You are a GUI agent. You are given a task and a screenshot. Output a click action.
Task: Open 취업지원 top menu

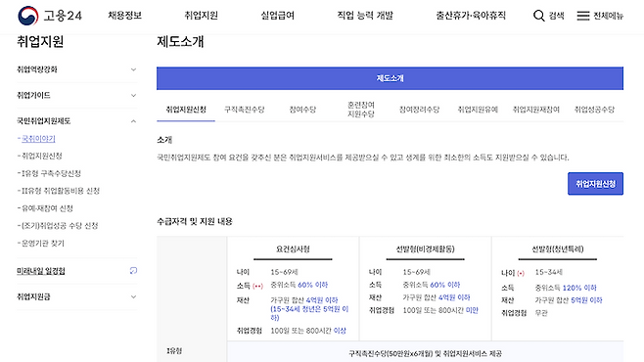[201, 16]
